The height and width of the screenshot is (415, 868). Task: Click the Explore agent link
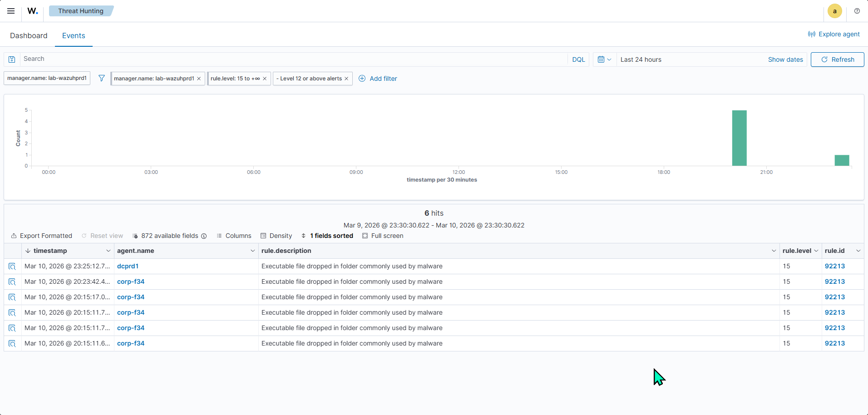click(x=833, y=34)
